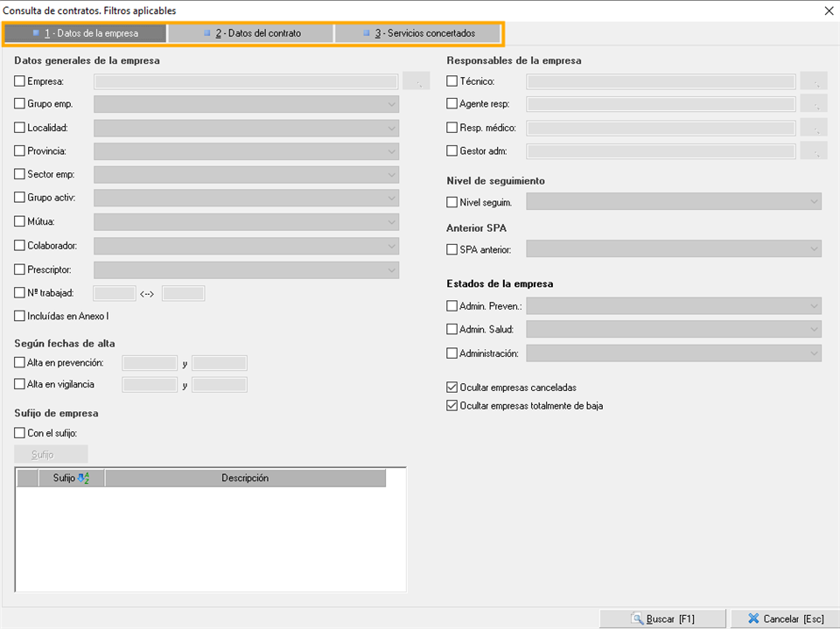Open the lookup for Agente resp. field
Viewport: 840px width, 629px height.
[x=814, y=104]
